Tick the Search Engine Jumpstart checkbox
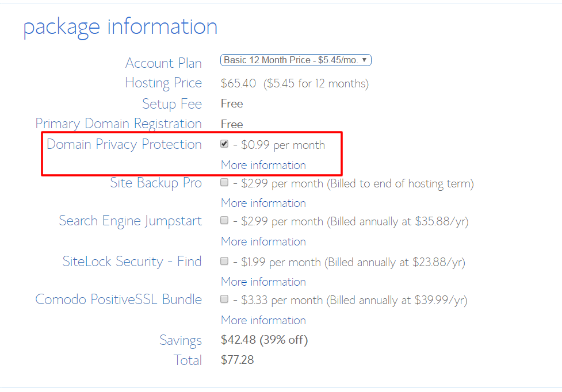The image size is (562, 392). pyautogui.click(x=224, y=221)
